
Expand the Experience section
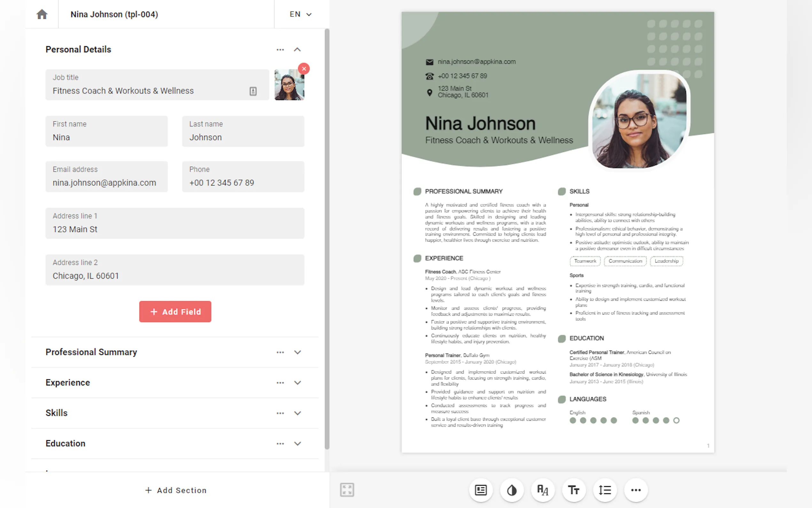point(297,383)
